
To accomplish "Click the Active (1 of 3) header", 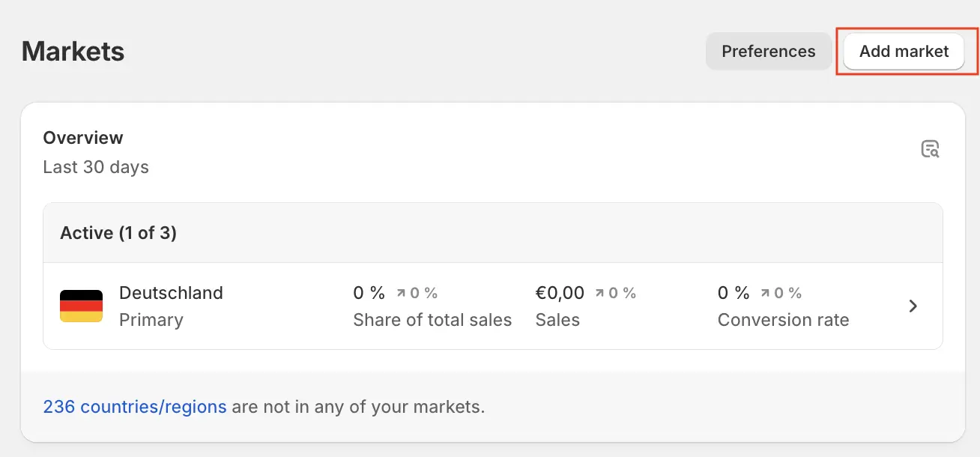I will [118, 233].
